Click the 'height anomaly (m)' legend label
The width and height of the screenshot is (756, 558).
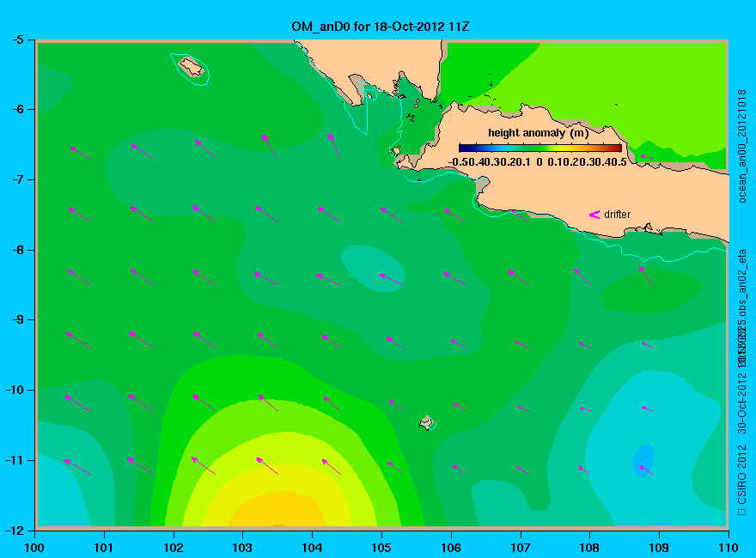point(538,133)
